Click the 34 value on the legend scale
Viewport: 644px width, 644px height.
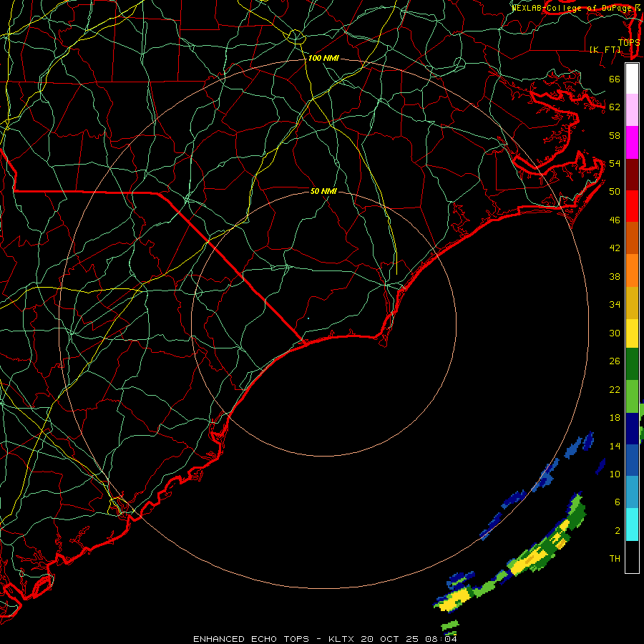(x=615, y=305)
